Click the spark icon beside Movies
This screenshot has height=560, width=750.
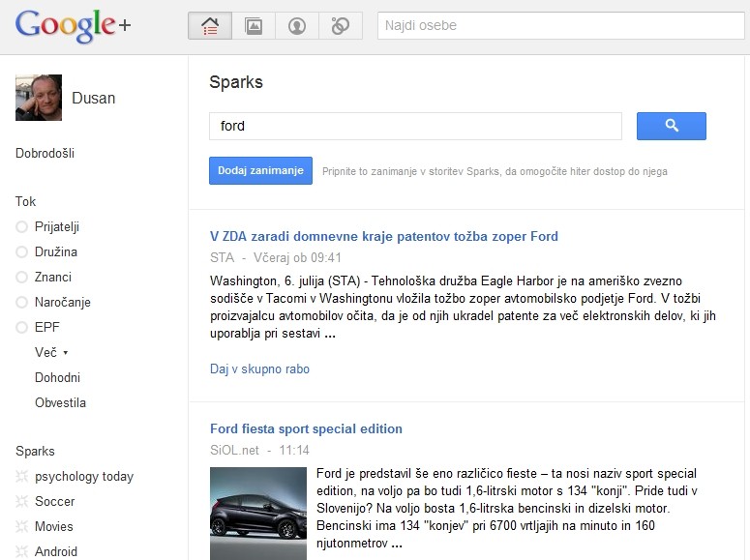tap(22, 526)
